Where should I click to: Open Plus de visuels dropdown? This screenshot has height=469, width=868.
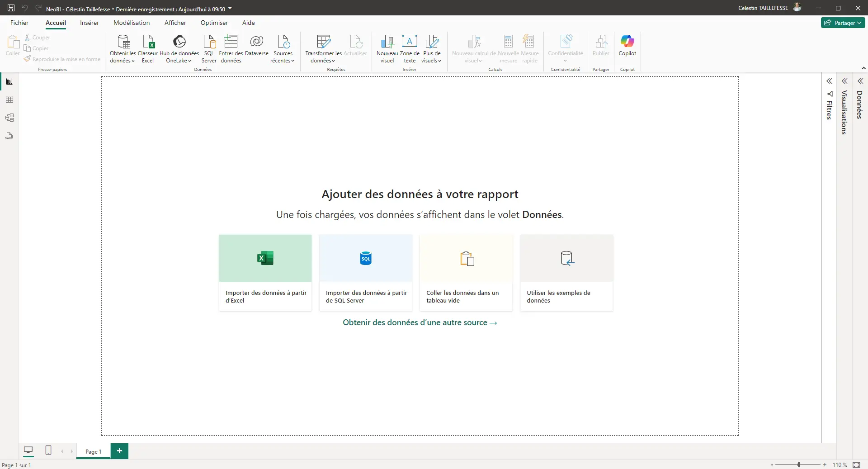(431, 49)
